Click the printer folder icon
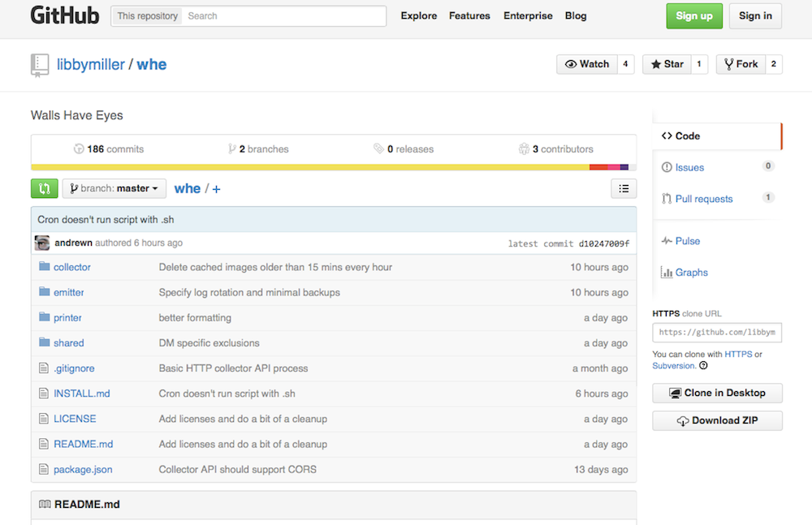812x525 pixels. pyautogui.click(x=45, y=317)
